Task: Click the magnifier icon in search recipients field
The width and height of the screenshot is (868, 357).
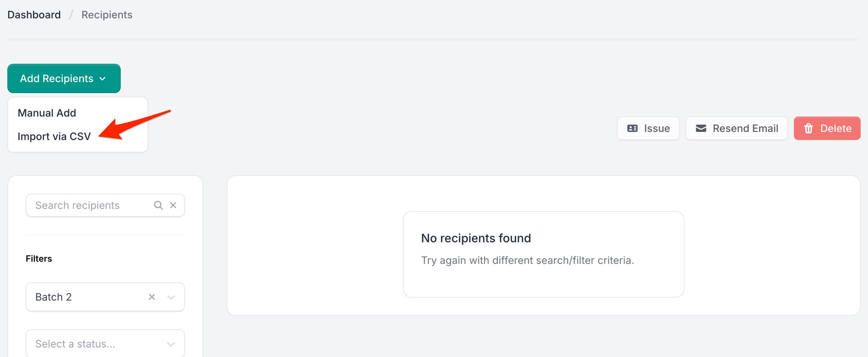Action: tap(158, 205)
